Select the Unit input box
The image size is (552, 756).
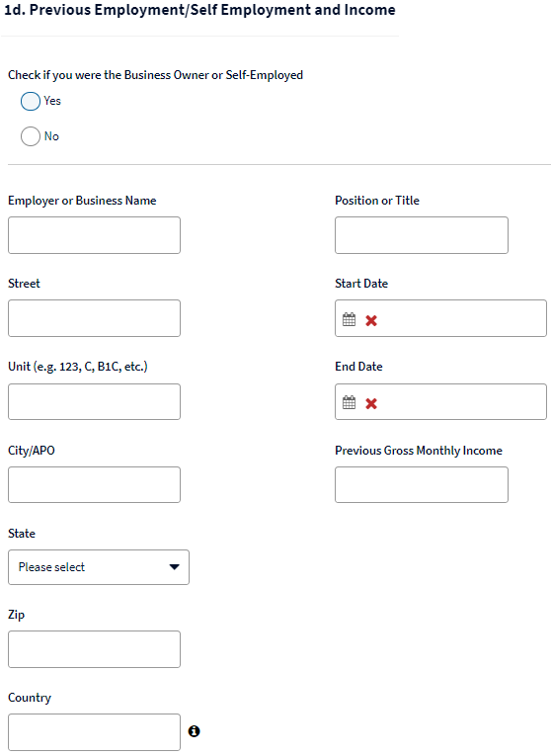pos(94,401)
